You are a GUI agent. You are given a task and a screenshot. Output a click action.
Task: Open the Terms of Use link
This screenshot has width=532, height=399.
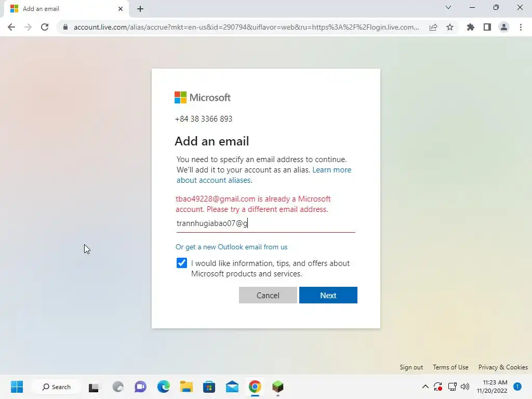point(450,367)
